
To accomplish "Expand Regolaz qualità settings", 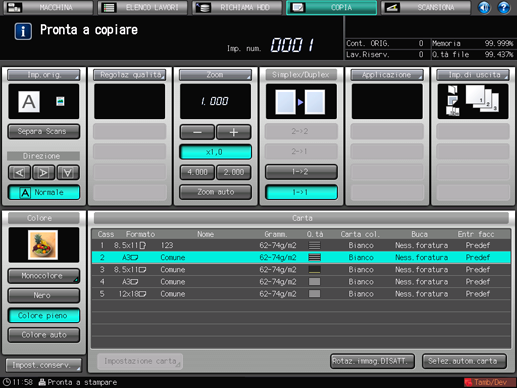I will (x=130, y=75).
